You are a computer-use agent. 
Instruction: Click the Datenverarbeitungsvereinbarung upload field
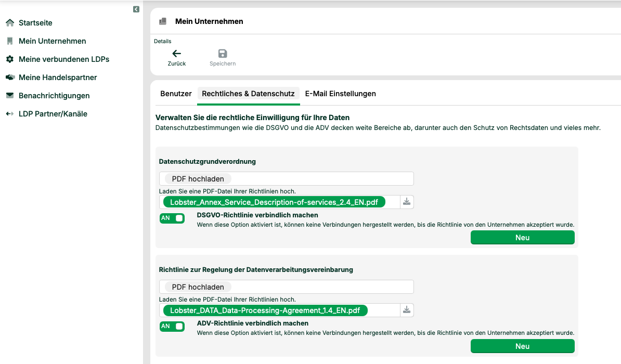[287, 287]
